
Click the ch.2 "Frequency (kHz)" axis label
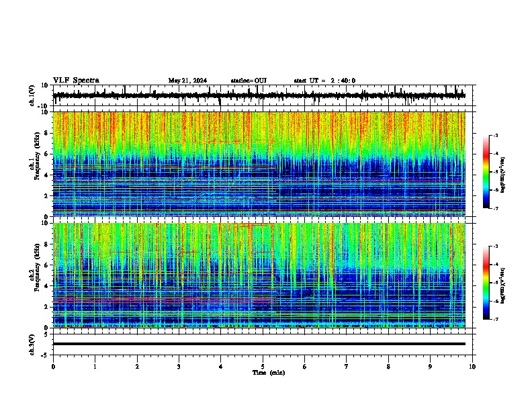click(x=38, y=267)
